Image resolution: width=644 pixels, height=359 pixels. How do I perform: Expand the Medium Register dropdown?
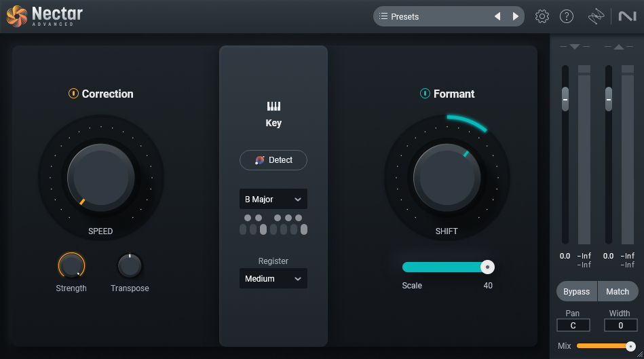point(273,278)
